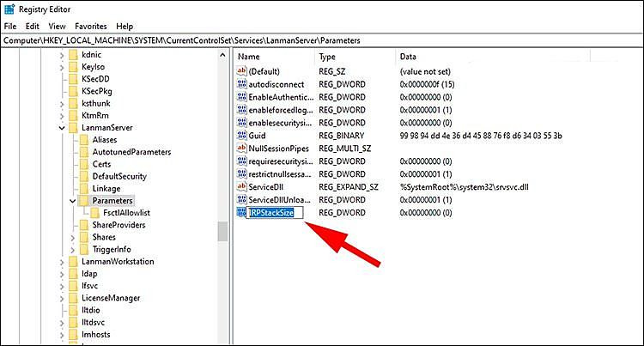Click the registry path address bar
Image resolution: width=644 pixels, height=346 pixels.
pos(322,40)
